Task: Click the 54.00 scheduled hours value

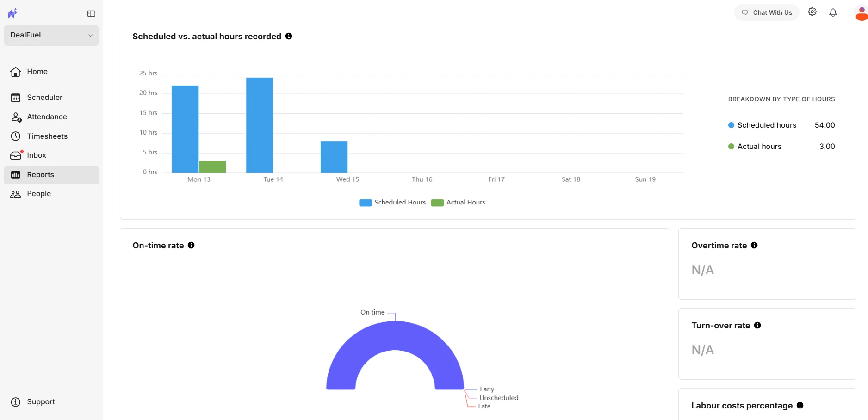Action: [825, 125]
